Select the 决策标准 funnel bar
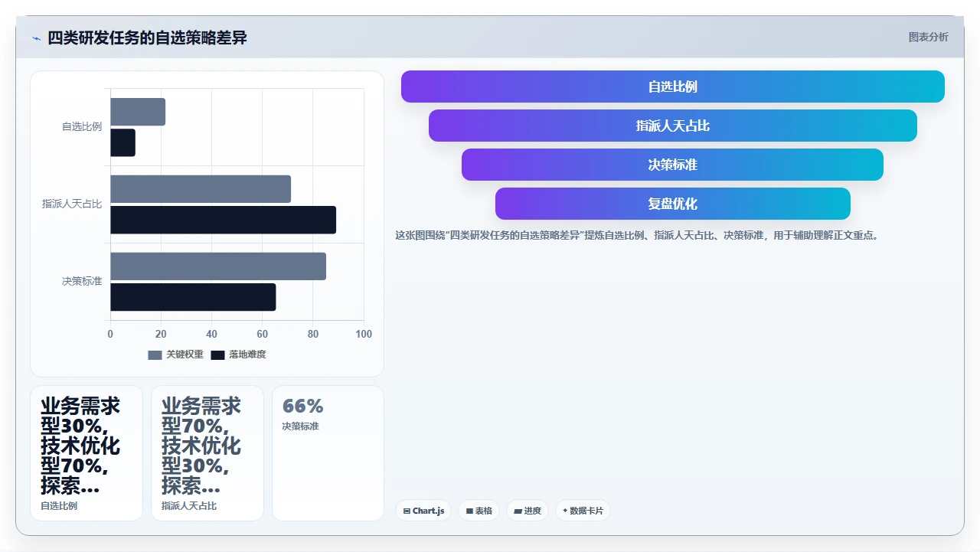 point(673,165)
